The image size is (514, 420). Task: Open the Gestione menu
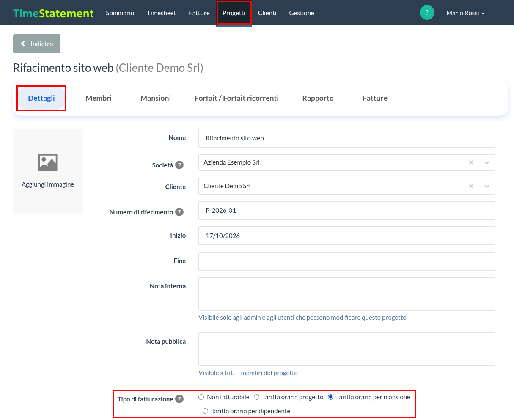coord(302,13)
